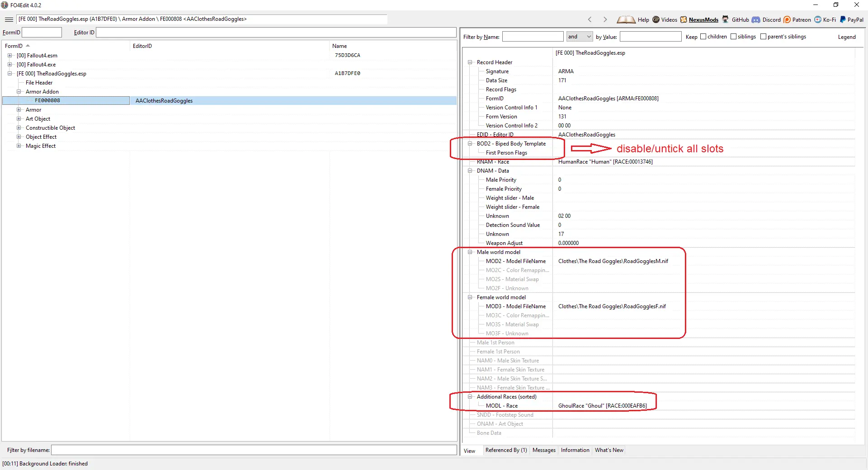Collapse the Record Header section

click(x=470, y=62)
